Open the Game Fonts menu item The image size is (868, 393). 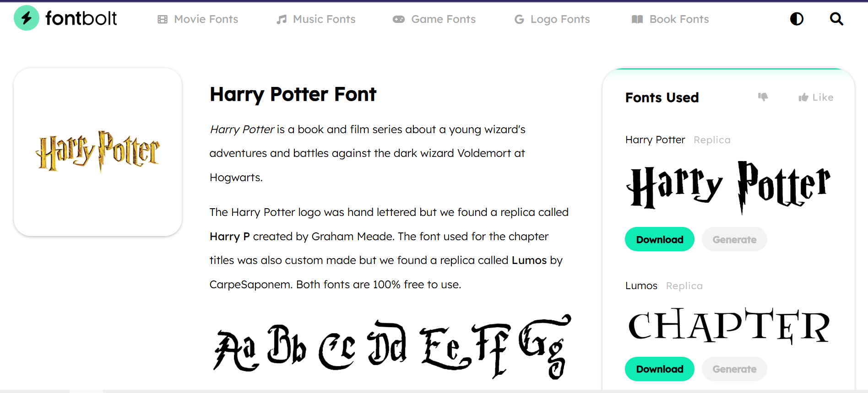point(443,19)
